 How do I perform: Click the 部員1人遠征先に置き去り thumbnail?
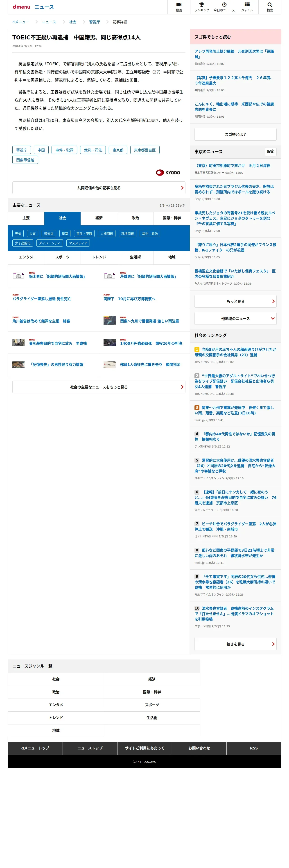tap(110, 365)
